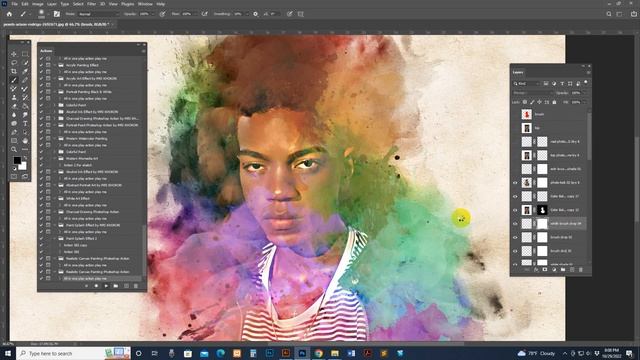Image resolution: width=640 pixels, height=360 pixels.
Task: Delete selected action with trash icon
Action: coord(136,286)
